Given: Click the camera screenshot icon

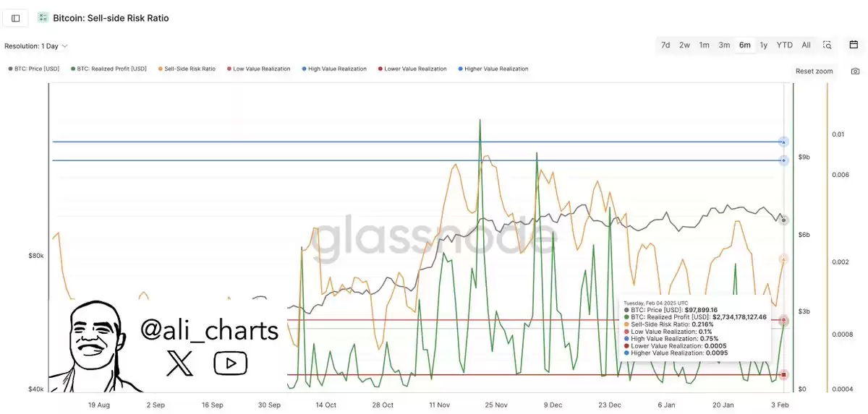Looking at the screenshot, I should (856, 71).
